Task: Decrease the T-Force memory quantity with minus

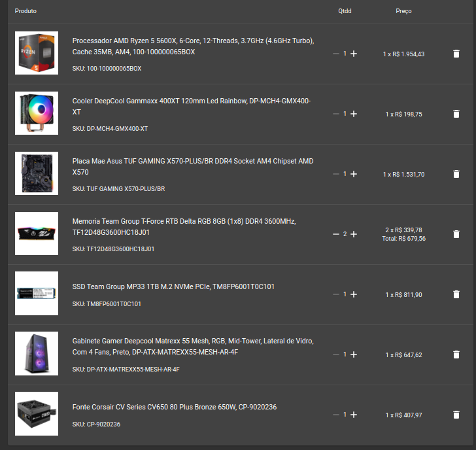Action: pyautogui.click(x=336, y=234)
